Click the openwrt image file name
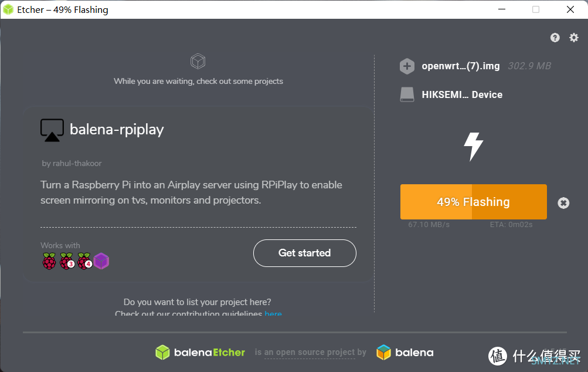This screenshot has height=372, width=588. coord(461,66)
